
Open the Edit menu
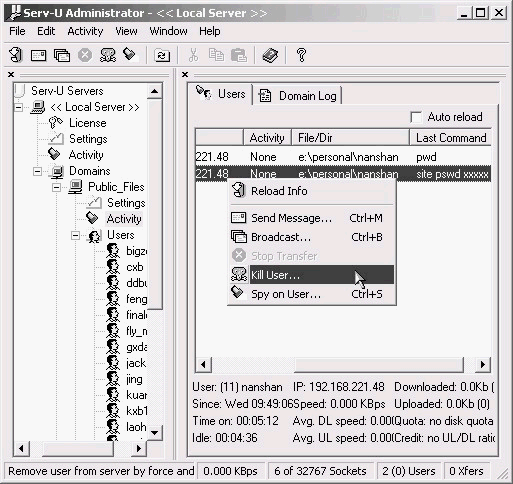point(46,31)
